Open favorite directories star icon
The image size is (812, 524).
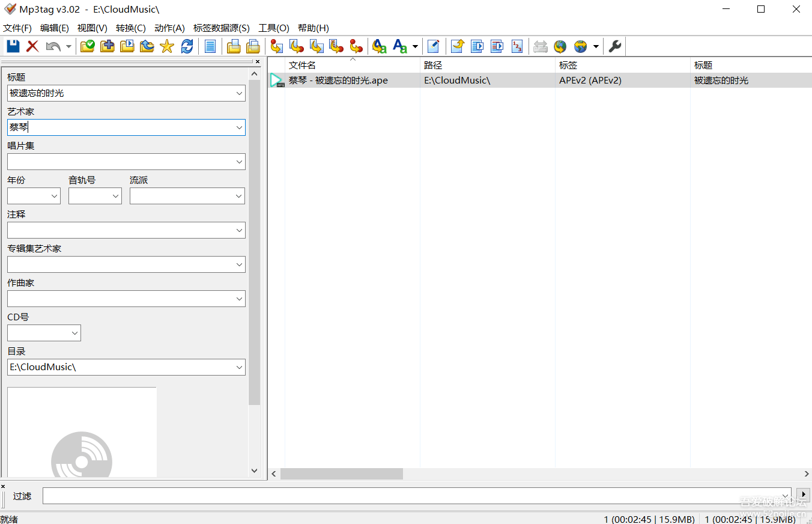click(x=167, y=46)
